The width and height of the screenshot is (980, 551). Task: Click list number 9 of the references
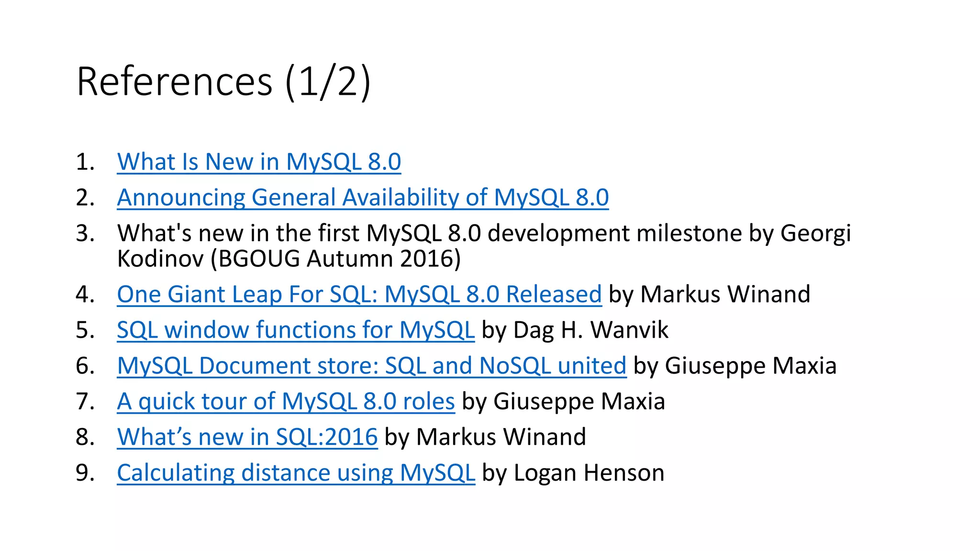click(85, 473)
